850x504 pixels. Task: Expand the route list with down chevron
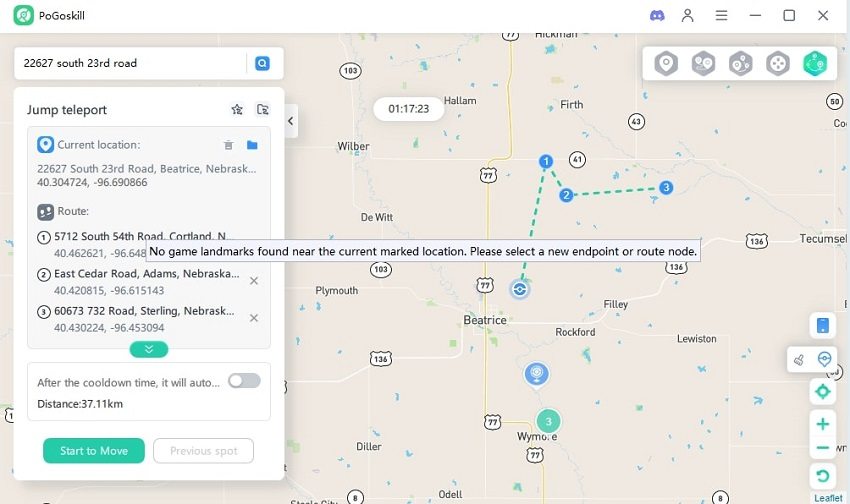(x=149, y=349)
